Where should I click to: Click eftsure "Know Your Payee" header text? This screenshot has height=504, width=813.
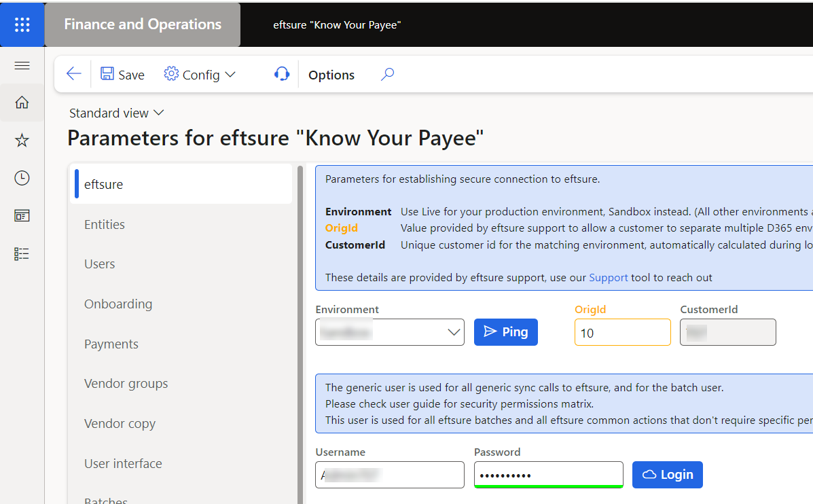(x=337, y=25)
